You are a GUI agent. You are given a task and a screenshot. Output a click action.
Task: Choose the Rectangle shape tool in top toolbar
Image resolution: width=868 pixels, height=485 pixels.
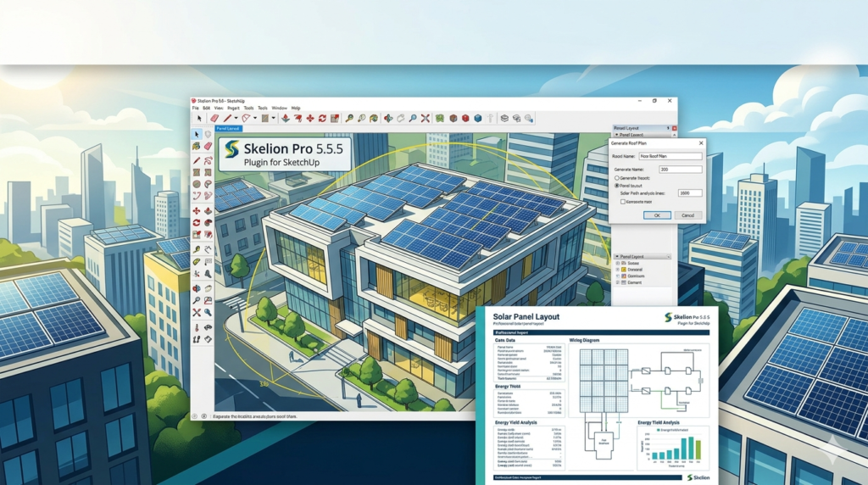[265, 119]
